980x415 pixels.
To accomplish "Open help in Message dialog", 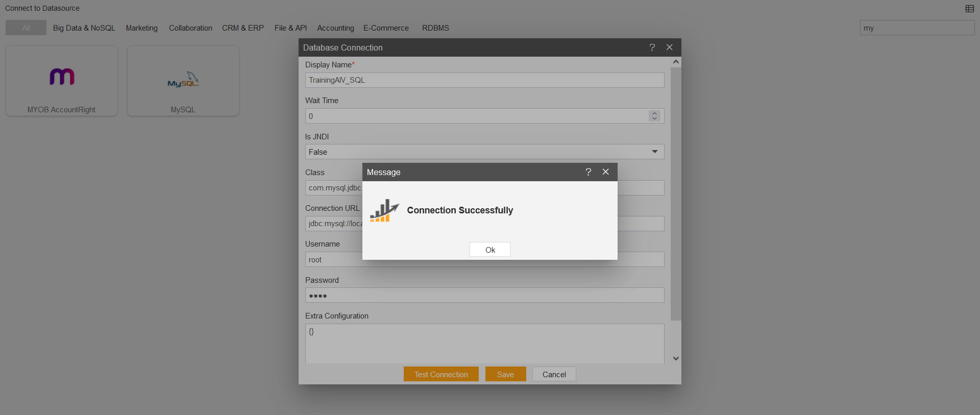I will click(588, 172).
